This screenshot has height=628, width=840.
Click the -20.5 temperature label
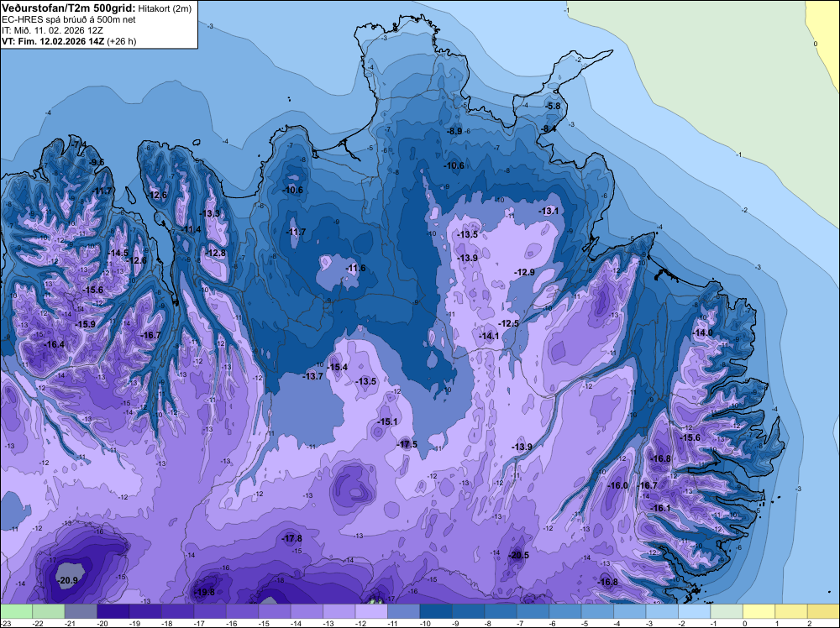pyautogui.click(x=518, y=555)
